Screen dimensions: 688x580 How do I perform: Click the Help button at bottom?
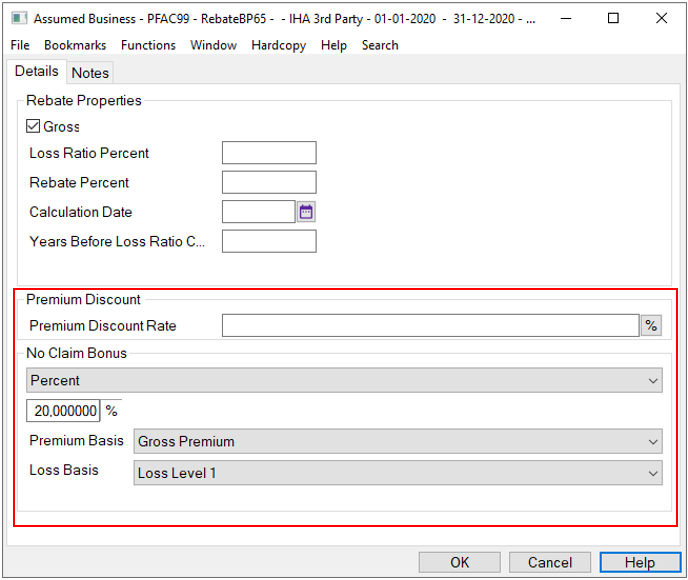tap(639, 562)
